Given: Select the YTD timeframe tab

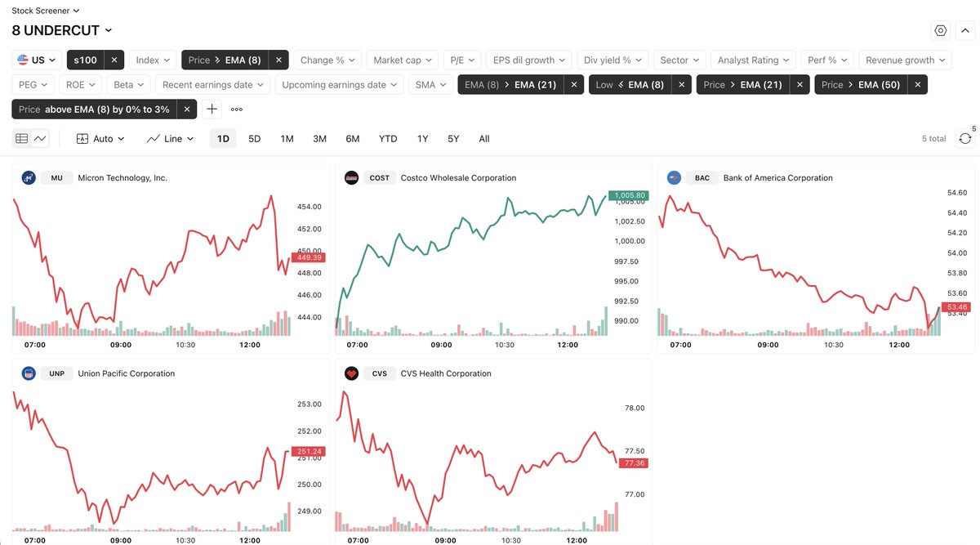Looking at the screenshot, I should (x=387, y=138).
